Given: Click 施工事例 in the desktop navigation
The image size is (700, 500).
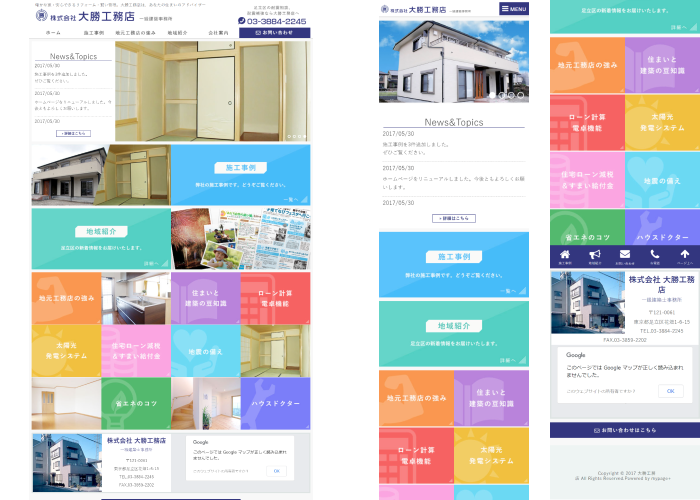Looking at the screenshot, I should [x=94, y=33].
